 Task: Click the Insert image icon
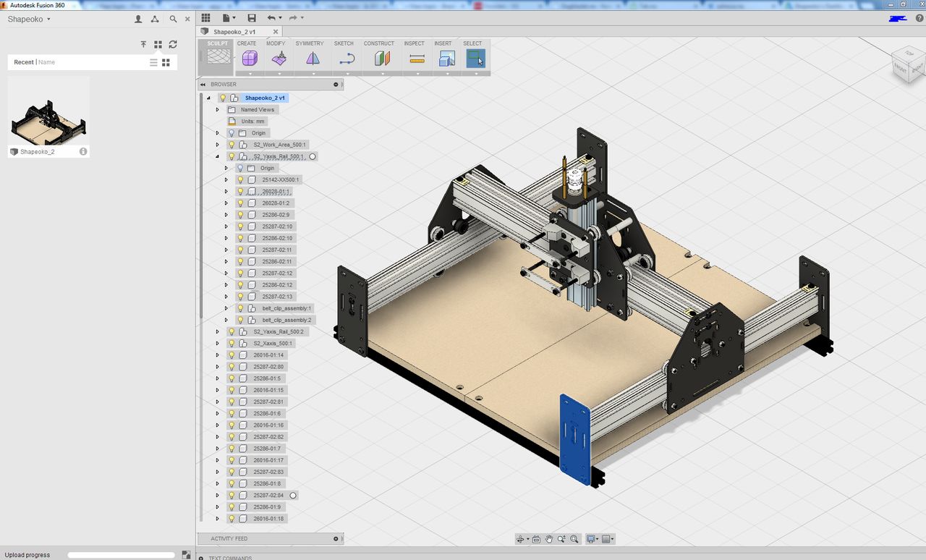(x=446, y=59)
